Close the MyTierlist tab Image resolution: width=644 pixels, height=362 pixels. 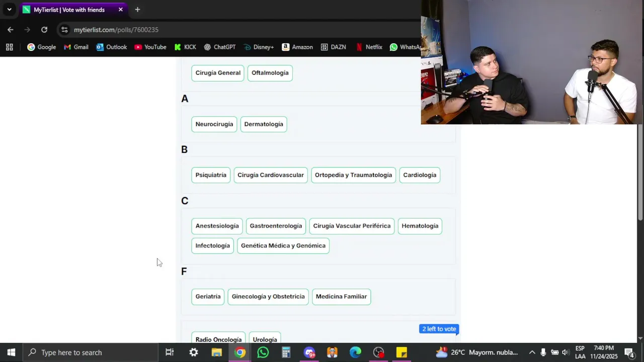point(121,10)
